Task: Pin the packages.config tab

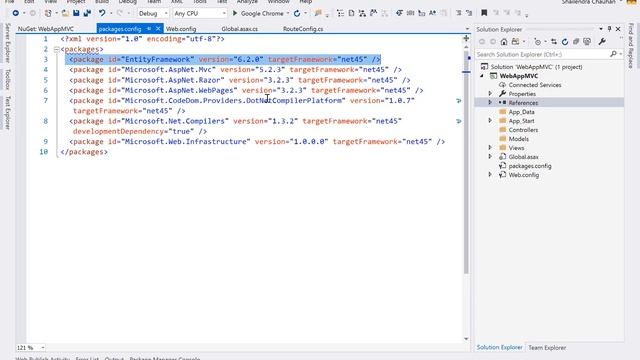Action: click(x=149, y=29)
